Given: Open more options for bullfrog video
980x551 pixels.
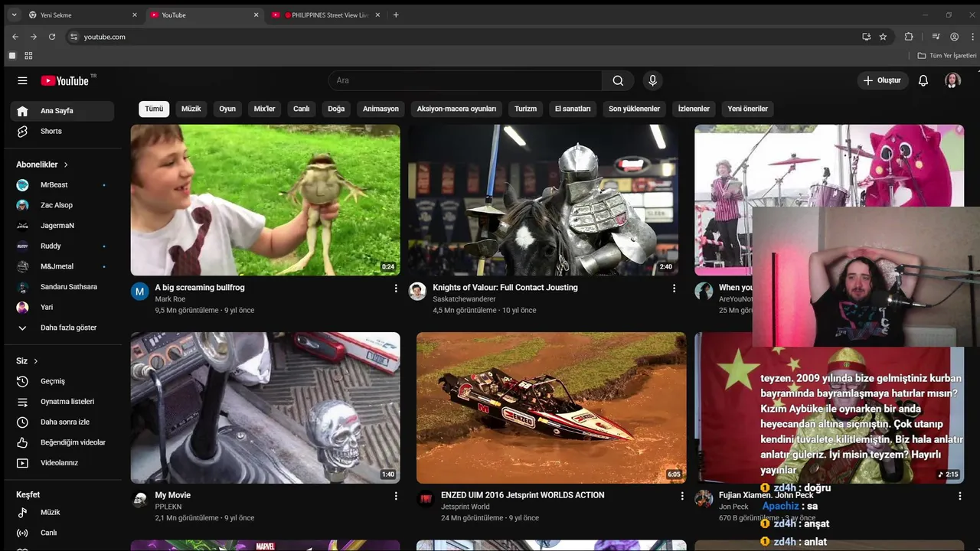Looking at the screenshot, I should (396, 289).
